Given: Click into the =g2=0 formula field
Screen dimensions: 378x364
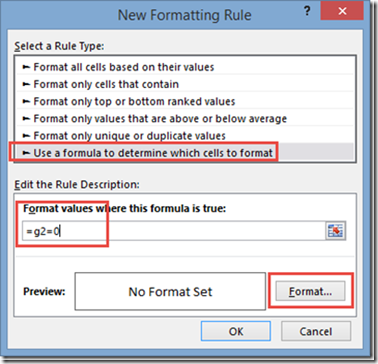Looking at the screenshot, I should tap(173, 231).
